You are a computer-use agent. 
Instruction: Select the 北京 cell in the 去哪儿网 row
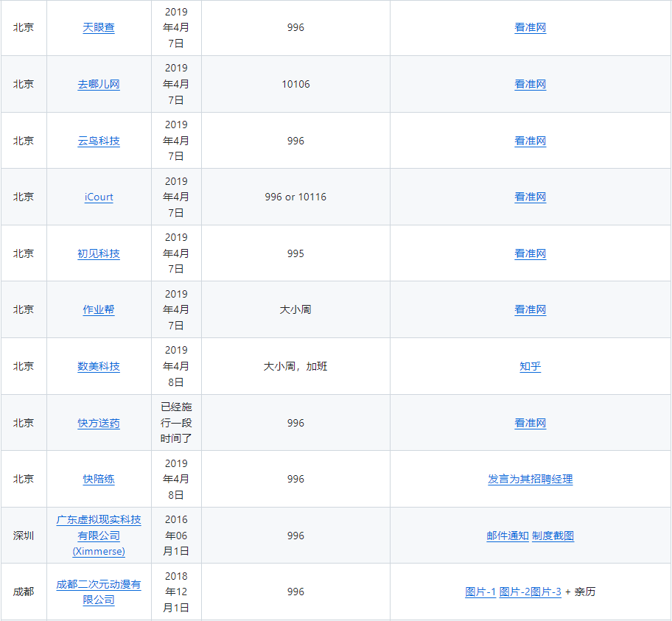[x=24, y=84]
